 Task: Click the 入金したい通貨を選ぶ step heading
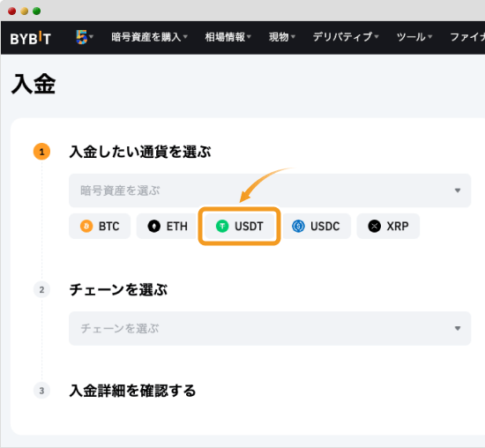pyautogui.click(x=140, y=152)
